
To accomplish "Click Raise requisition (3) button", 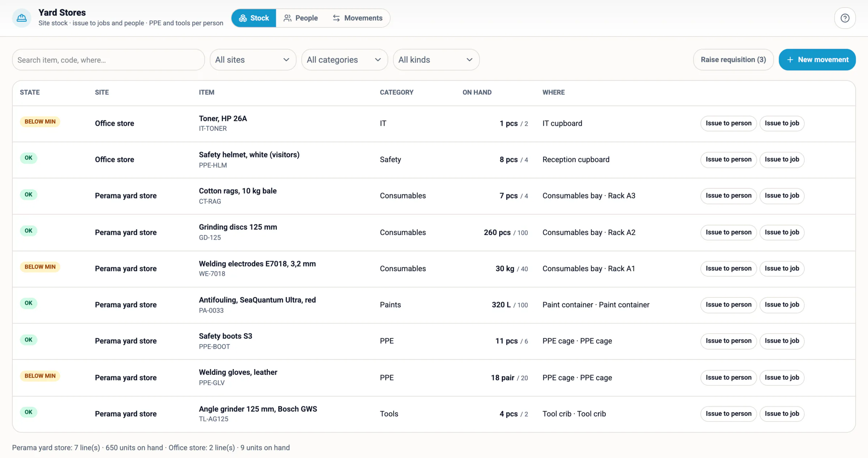I will coord(733,60).
